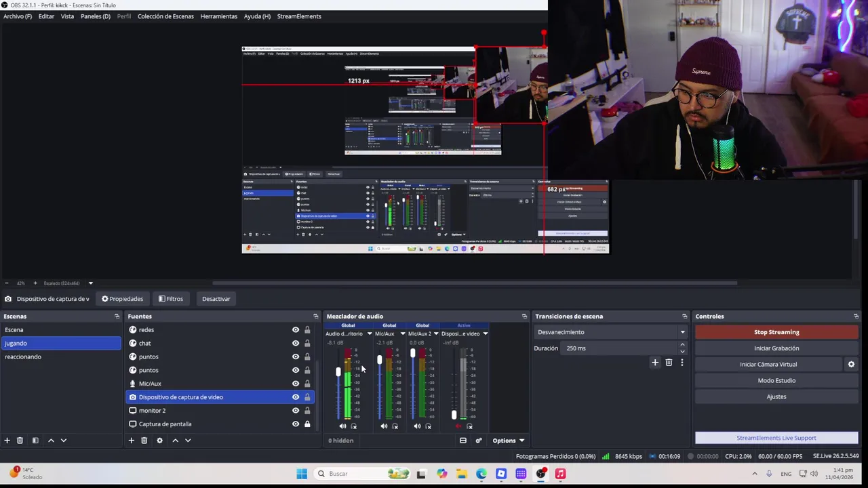868x488 pixels.
Task: Click Mic/Aux 2 volume fader handle
Action: tap(412, 353)
